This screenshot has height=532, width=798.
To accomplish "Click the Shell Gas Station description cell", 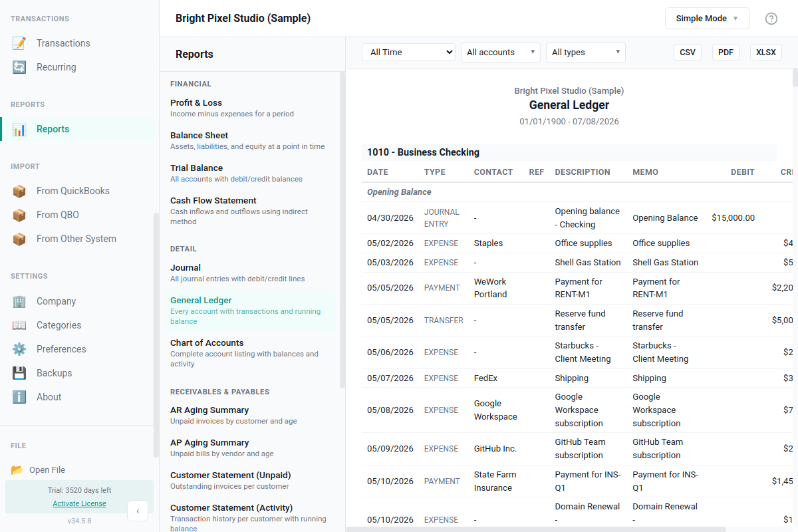I will tap(588, 263).
